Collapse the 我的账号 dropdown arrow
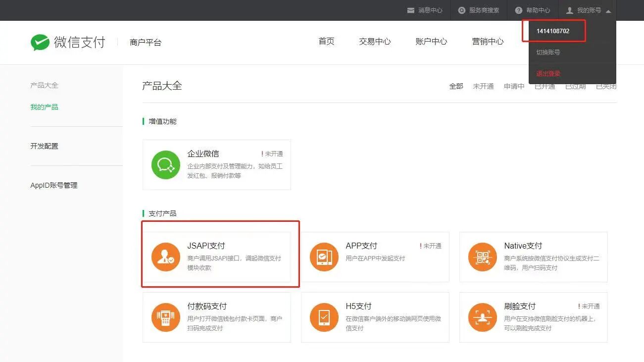Screen dimensions: 644x362 tap(608, 11)
